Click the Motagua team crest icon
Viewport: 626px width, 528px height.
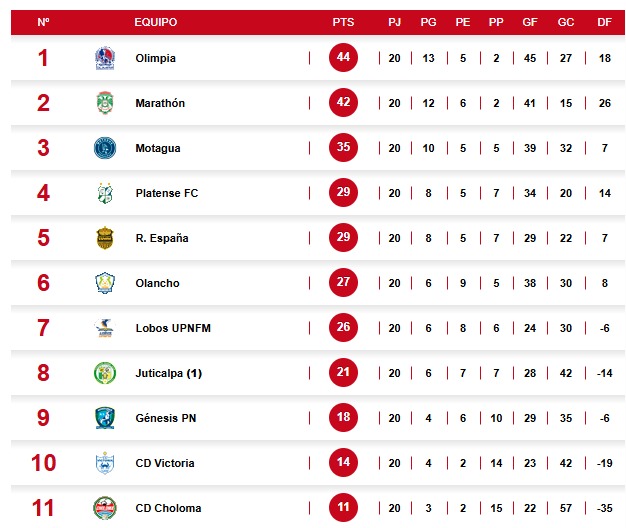[x=105, y=148]
